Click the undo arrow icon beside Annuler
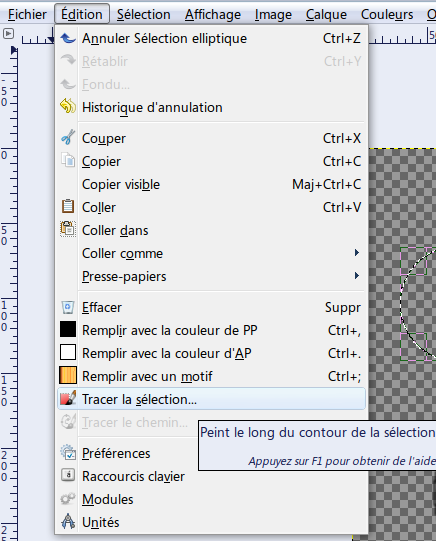Screen dimensions: 436x541 (x=68, y=38)
